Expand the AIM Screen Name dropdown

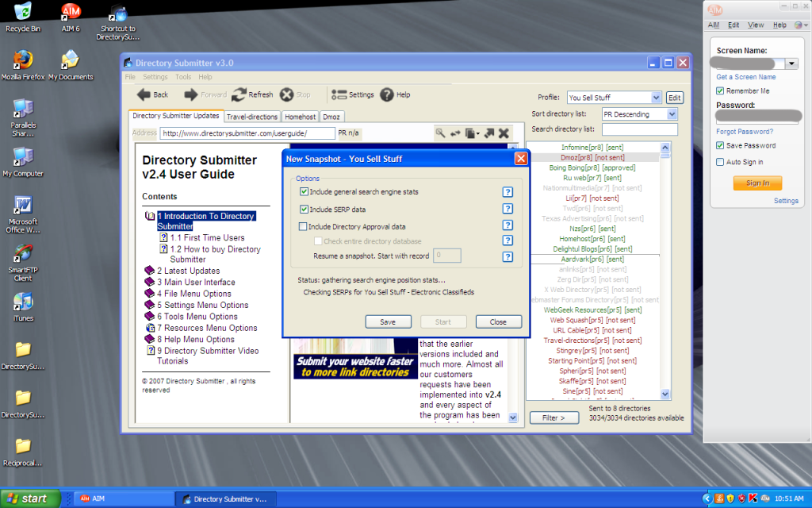coord(791,63)
